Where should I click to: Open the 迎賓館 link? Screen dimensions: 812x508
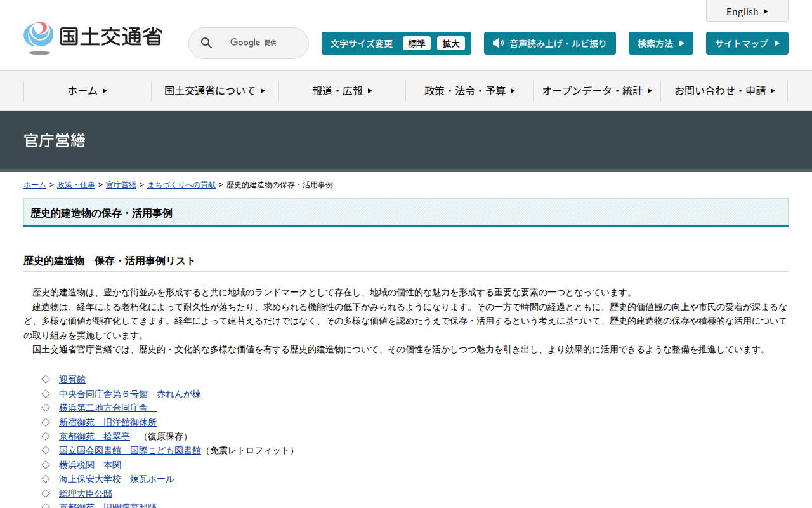(x=72, y=379)
